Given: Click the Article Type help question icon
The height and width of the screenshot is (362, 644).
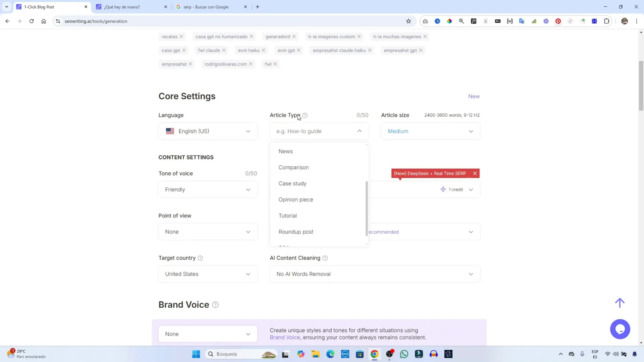Looking at the screenshot, I should point(305,115).
